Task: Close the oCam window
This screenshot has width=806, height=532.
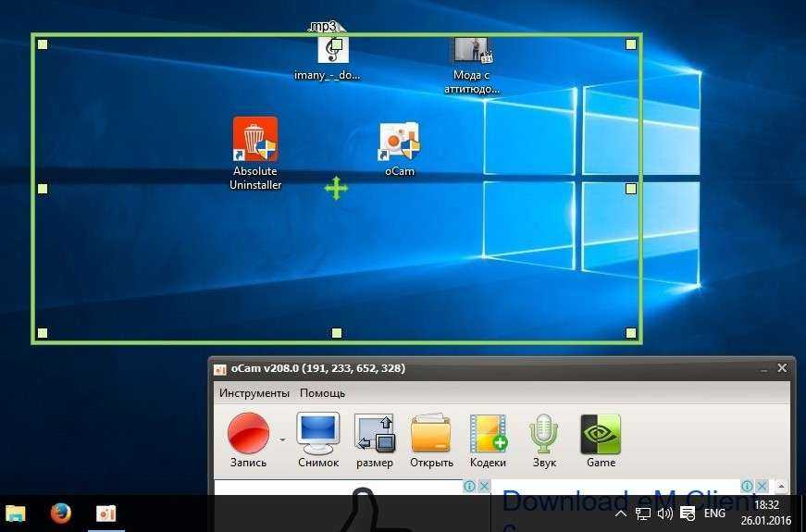Action: point(782,368)
